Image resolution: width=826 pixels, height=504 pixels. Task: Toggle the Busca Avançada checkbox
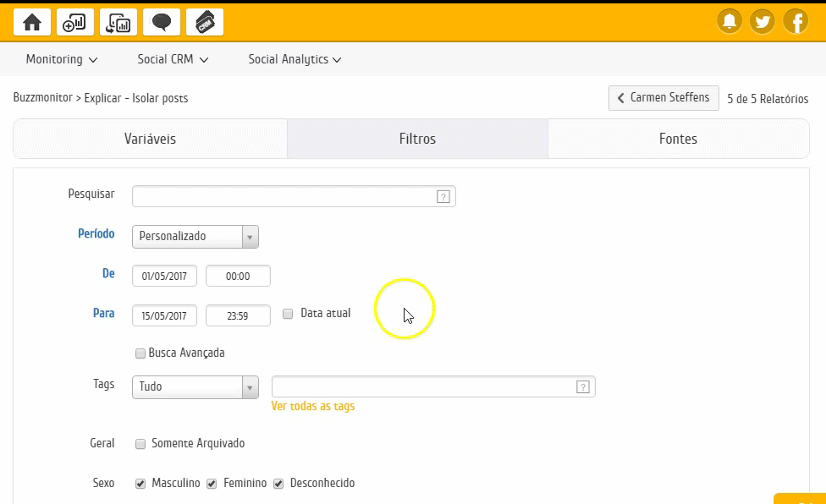coord(140,353)
